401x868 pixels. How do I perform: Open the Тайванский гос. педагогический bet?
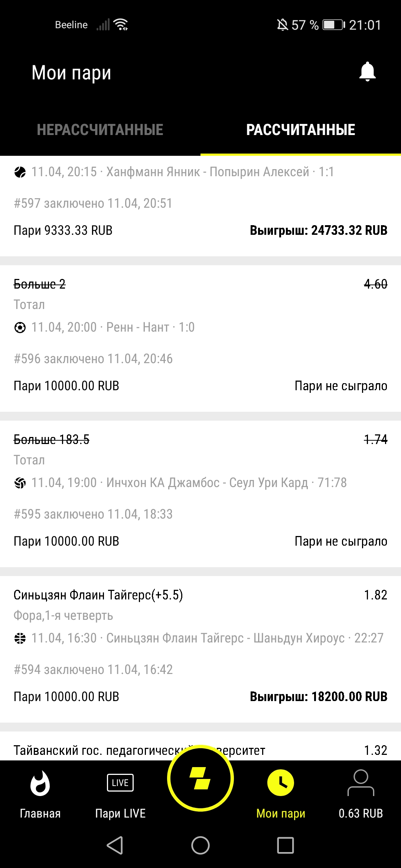coord(200,746)
